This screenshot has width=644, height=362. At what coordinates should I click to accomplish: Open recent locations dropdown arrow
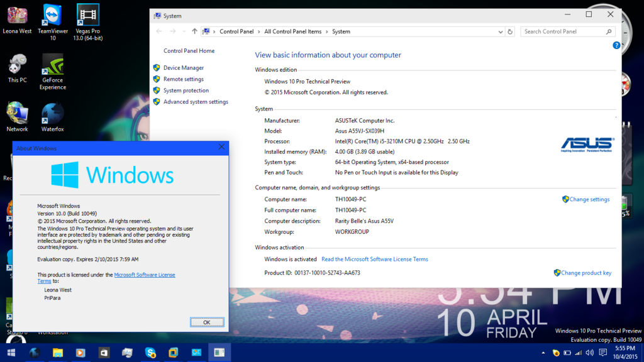point(184,31)
